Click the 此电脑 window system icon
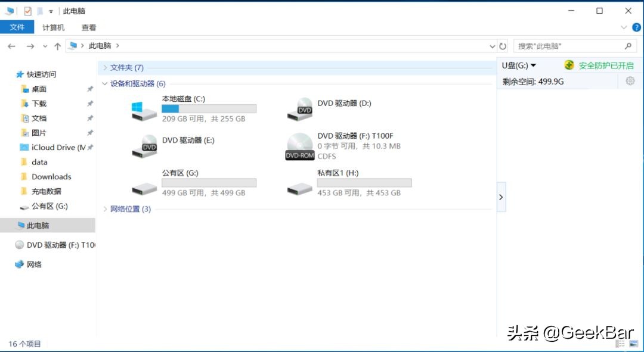 [x=10, y=11]
